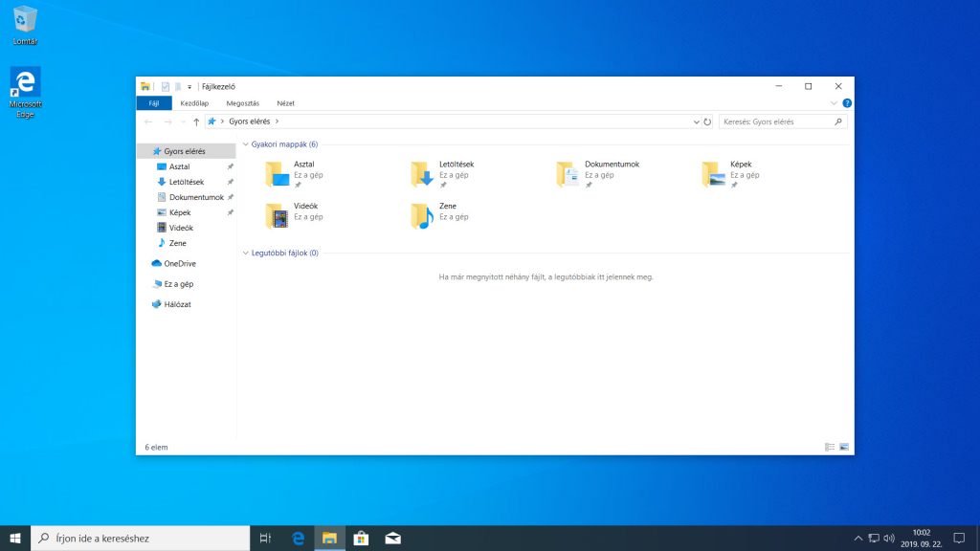Viewport: 980px width, 551px height.
Task: Open the blue help question mark icon
Action: coord(847,103)
